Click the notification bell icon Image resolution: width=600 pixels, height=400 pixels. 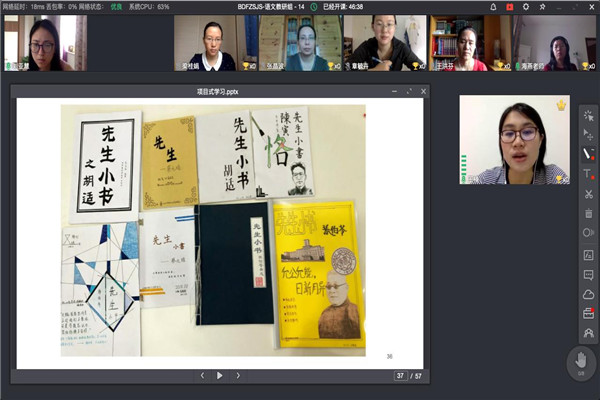tap(493, 7)
